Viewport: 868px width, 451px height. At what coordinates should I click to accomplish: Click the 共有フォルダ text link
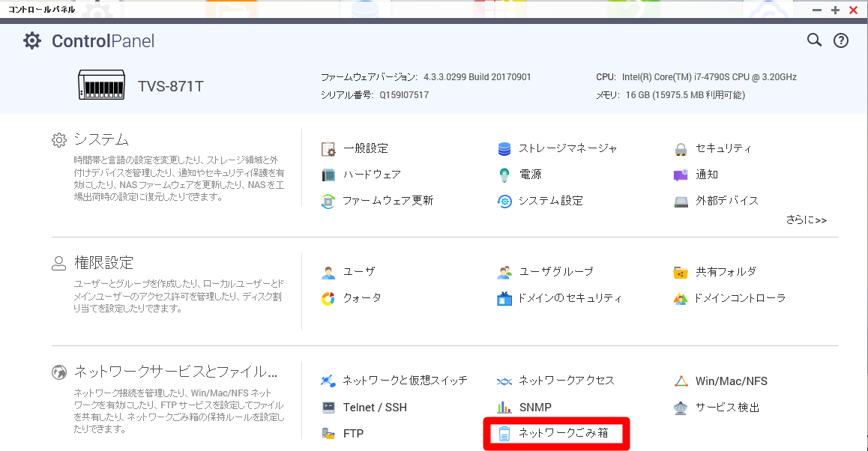tap(726, 272)
